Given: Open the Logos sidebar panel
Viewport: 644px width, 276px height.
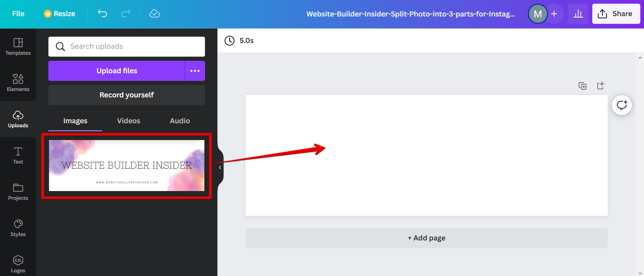Looking at the screenshot, I should [18, 264].
